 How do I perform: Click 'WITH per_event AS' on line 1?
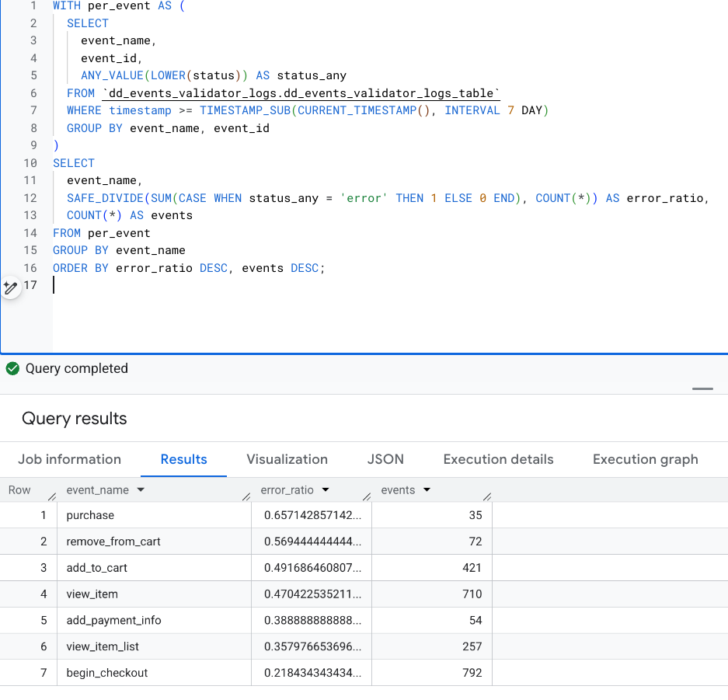pyautogui.click(x=112, y=6)
